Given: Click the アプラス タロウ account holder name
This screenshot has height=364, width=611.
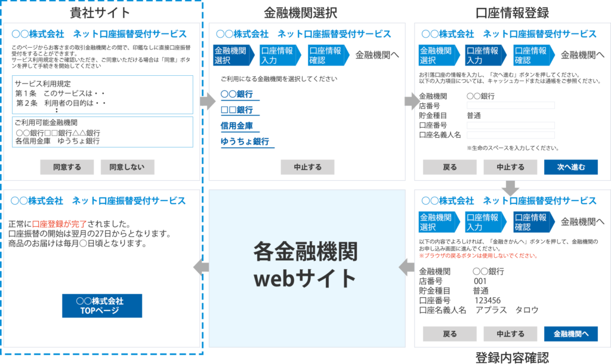Looking at the screenshot, I should pyautogui.click(x=507, y=310).
